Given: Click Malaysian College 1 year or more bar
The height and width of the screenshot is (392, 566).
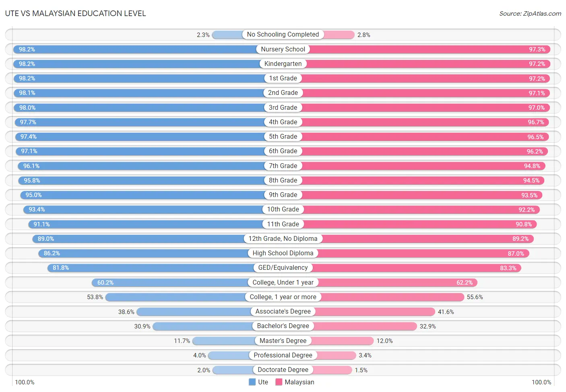Looking at the screenshot, I should pos(374,297).
